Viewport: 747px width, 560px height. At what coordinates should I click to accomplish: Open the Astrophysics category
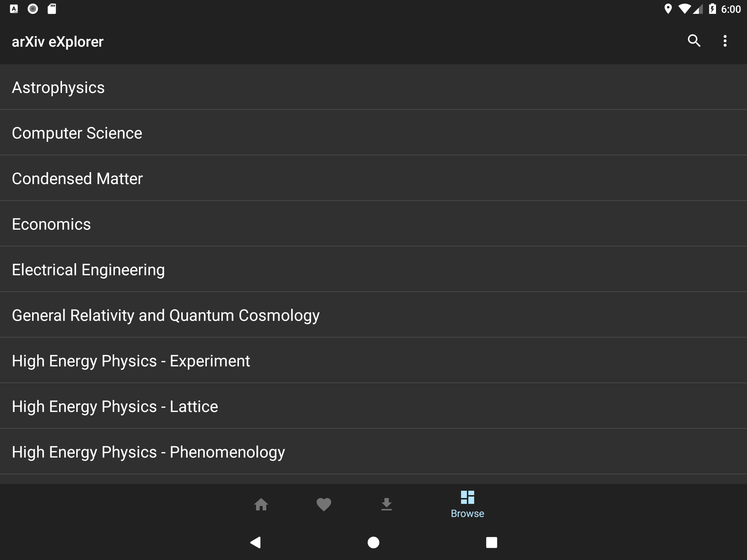pyautogui.click(x=58, y=87)
